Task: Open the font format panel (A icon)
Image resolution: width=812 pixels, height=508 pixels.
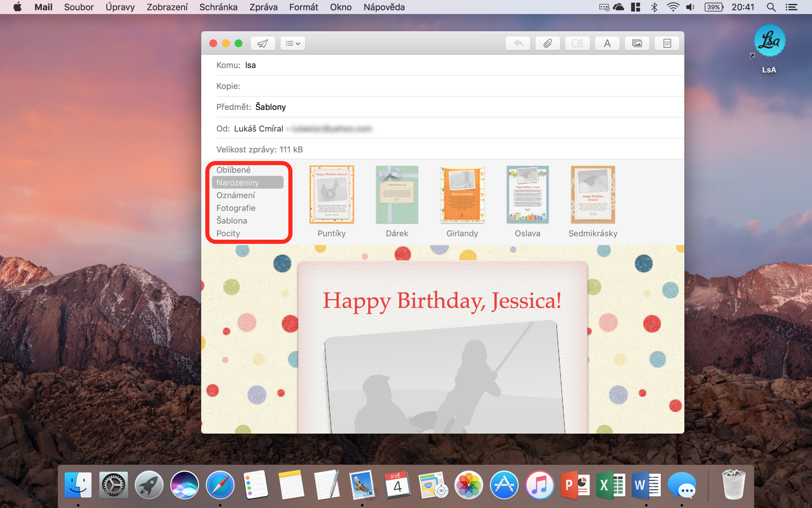Action: pos(607,43)
